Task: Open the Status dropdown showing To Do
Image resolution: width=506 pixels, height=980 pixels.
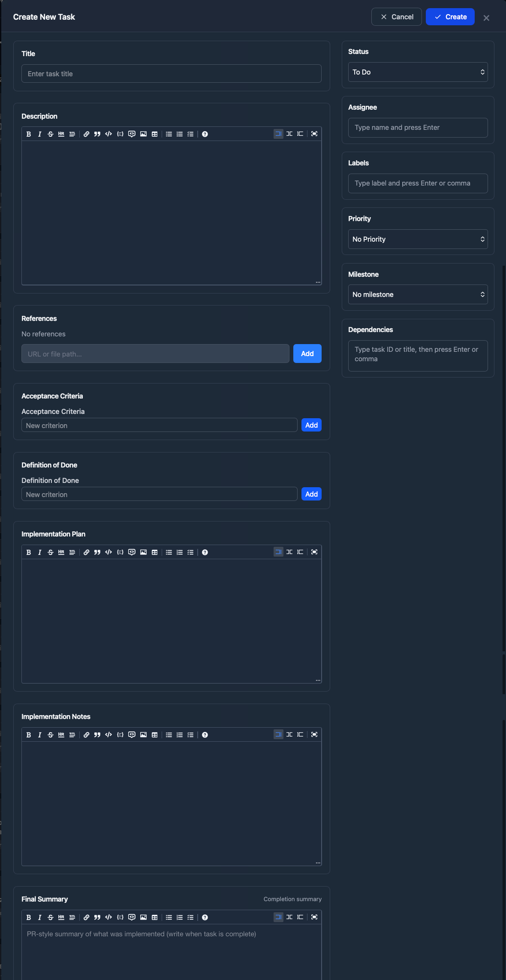Action: click(x=418, y=72)
